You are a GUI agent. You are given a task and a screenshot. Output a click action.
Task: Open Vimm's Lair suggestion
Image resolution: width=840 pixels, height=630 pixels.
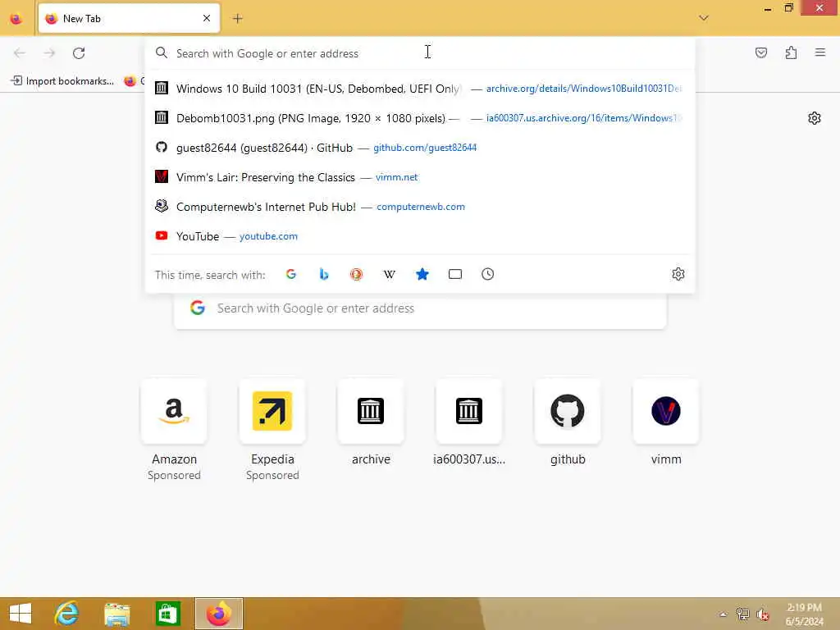click(x=420, y=177)
